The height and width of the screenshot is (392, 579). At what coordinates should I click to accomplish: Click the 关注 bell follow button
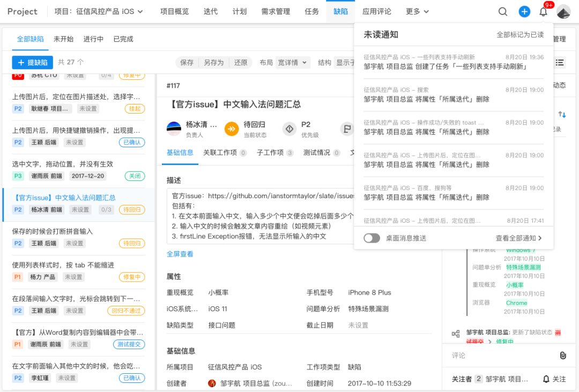tap(554, 379)
